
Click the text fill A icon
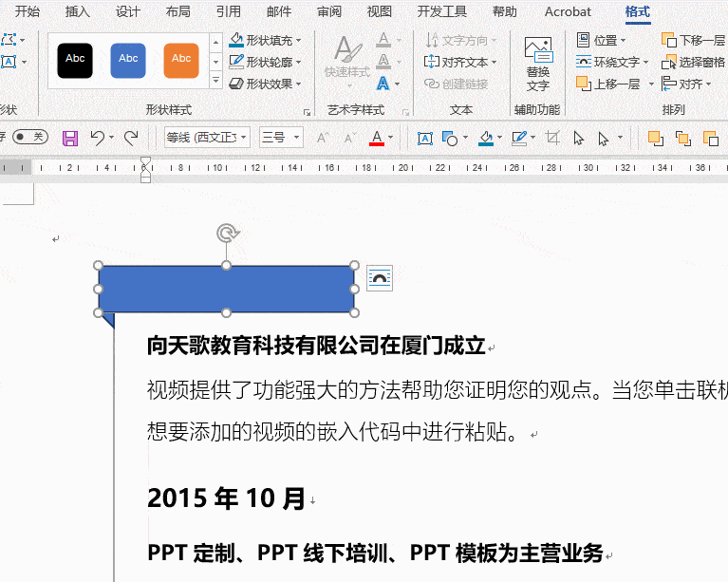383,40
